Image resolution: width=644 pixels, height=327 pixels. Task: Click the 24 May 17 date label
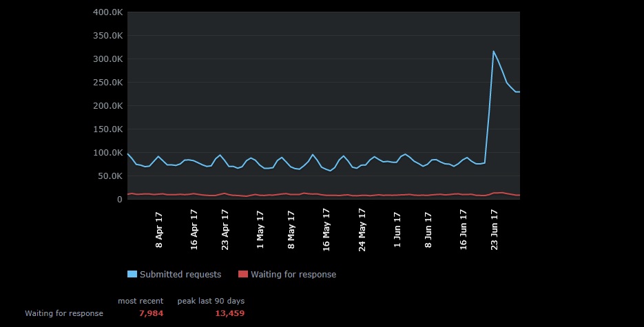pyautogui.click(x=362, y=230)
